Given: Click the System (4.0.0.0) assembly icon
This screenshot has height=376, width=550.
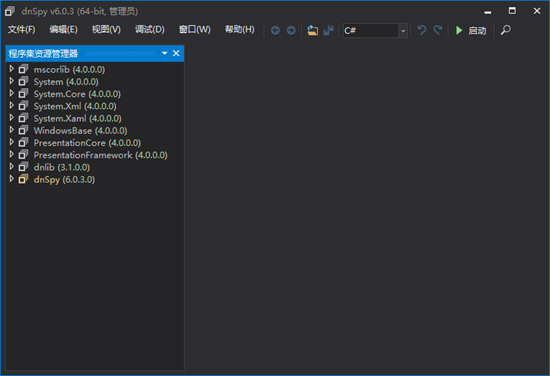Looking at the screenshot, I should [x=23, y=81].
